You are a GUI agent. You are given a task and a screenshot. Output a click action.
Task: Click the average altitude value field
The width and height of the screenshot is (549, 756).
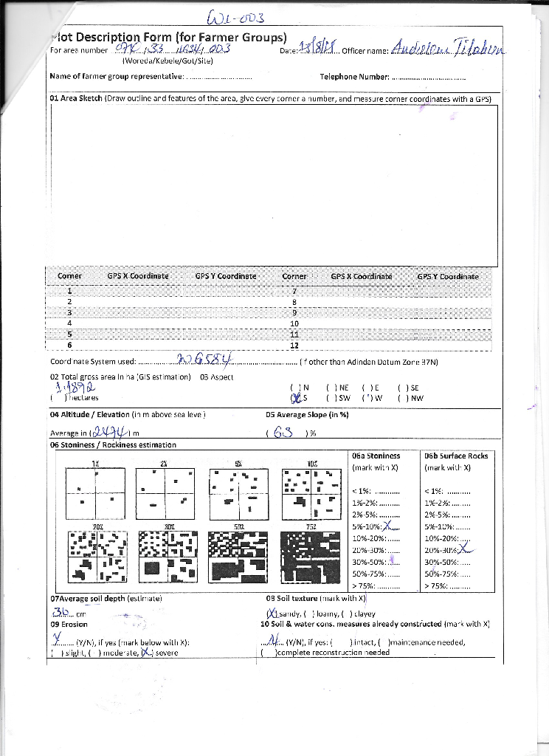pyautogui.click(x=111, y=431)
